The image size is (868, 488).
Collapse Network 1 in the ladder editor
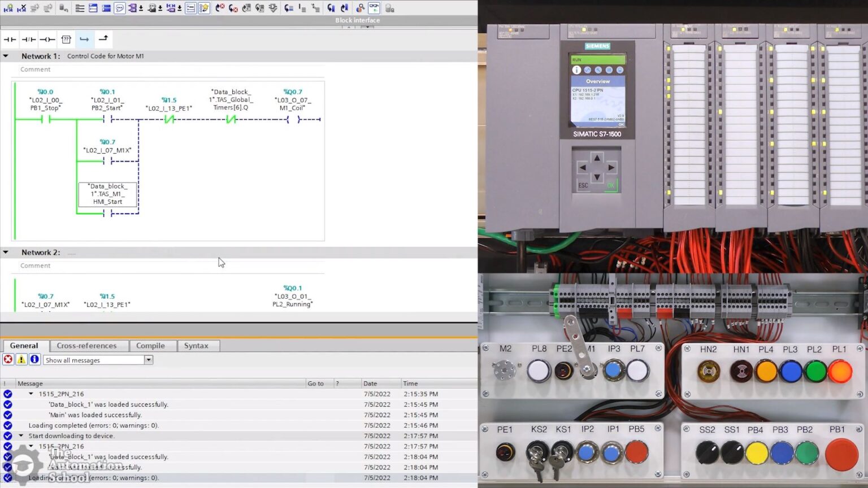click(6, 56)
